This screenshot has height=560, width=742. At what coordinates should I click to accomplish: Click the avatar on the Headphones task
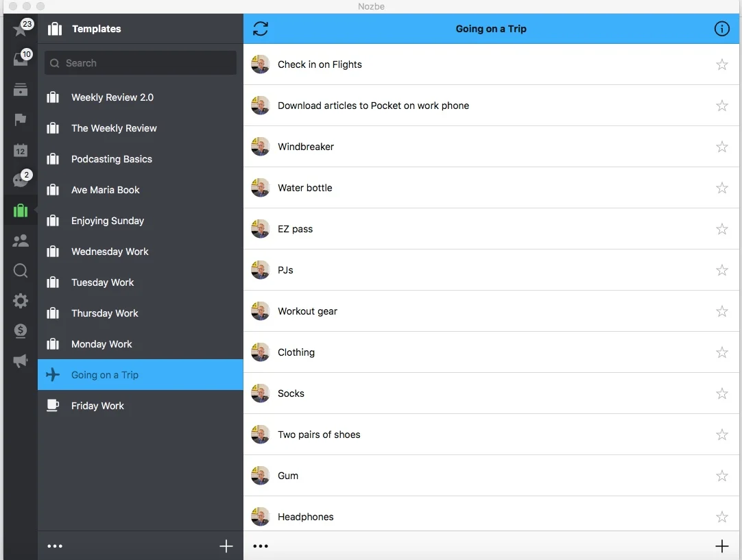coord(261,517)
